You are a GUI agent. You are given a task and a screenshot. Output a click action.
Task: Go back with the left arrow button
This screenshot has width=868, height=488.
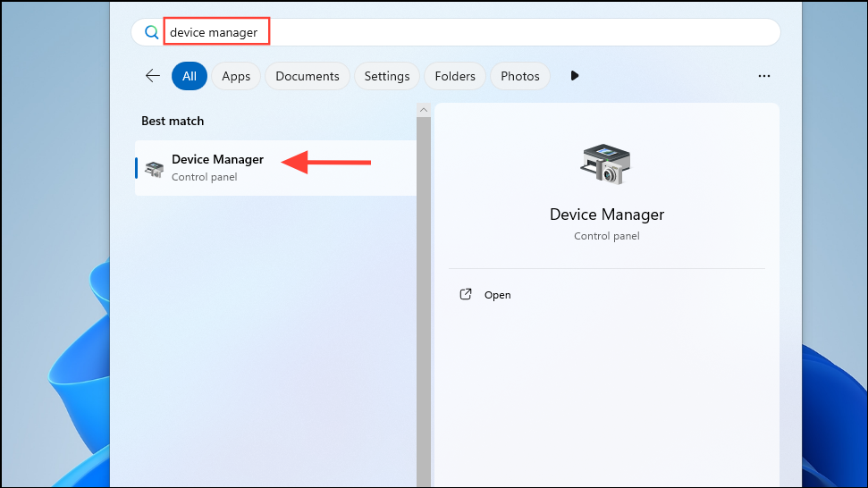click(152, 76)
